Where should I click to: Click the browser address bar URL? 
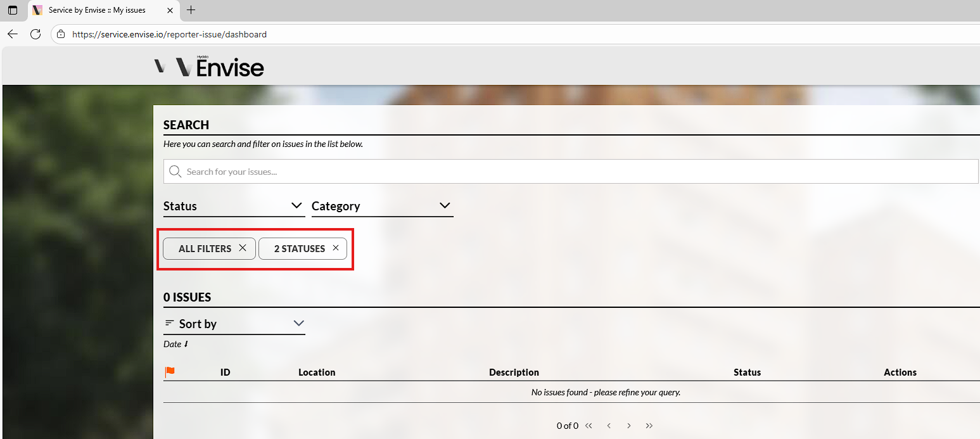[169, 34]
